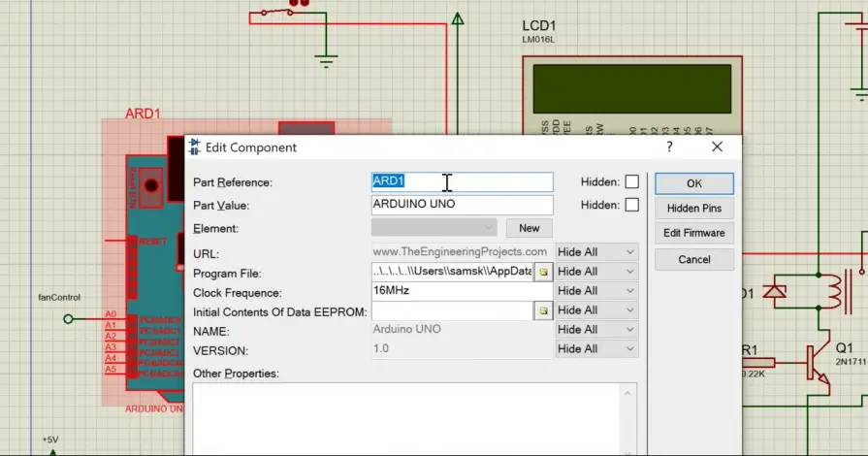This screenshot has height=456, width=868.
Task: Click the URL field www.TheEngineeringProjects.com
Action: point(463,251)
